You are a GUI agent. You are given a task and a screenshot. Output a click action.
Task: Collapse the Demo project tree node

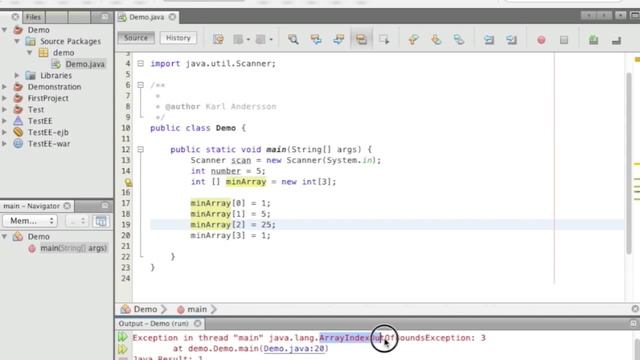(x=4, y=30)
